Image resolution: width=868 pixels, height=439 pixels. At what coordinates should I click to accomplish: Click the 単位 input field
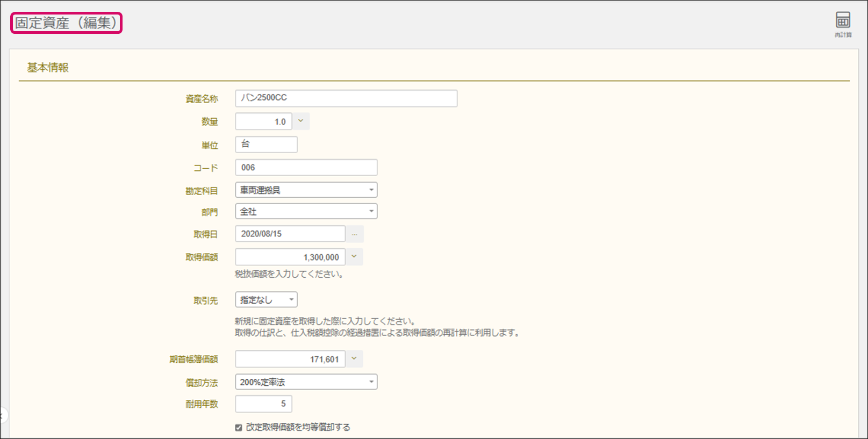click(x=266, y=145)
